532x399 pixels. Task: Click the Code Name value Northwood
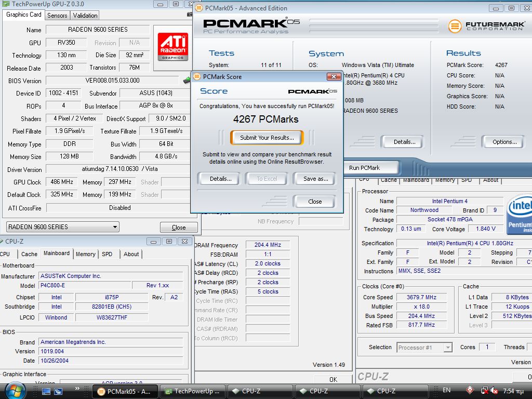(x=424, y=210)
